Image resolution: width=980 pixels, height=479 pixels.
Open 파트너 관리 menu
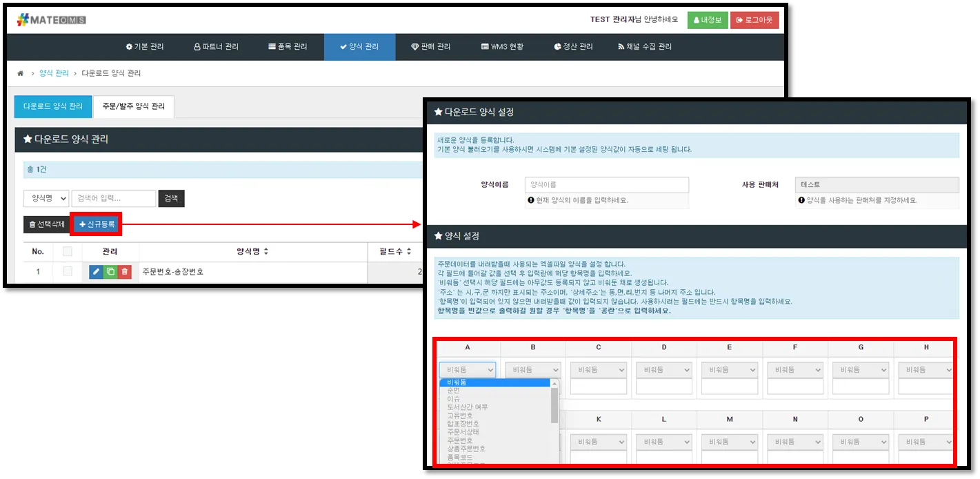tap(216, 47)
